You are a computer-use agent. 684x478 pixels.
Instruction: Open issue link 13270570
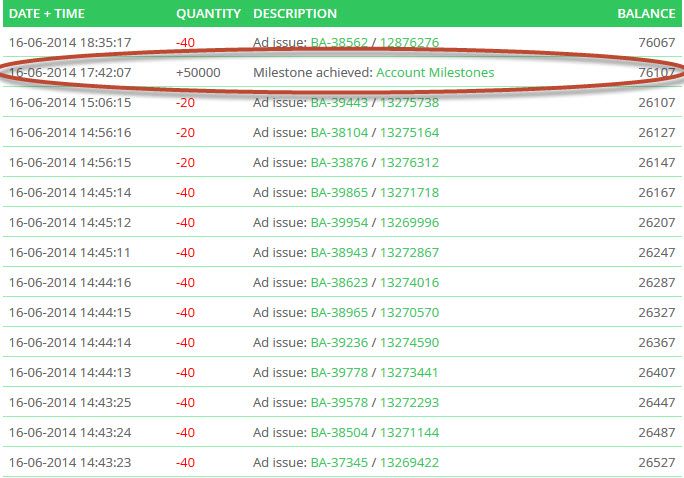(x=409, y=313)
